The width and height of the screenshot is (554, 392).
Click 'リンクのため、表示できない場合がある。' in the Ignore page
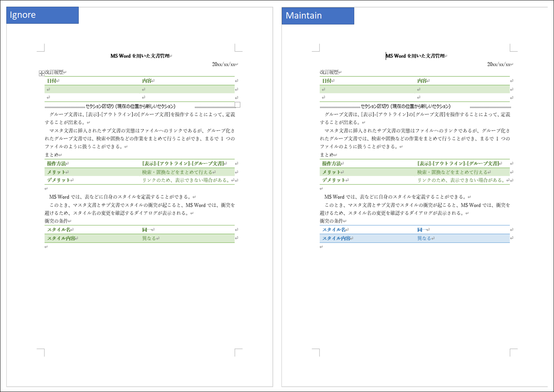[x=186, y=180]
